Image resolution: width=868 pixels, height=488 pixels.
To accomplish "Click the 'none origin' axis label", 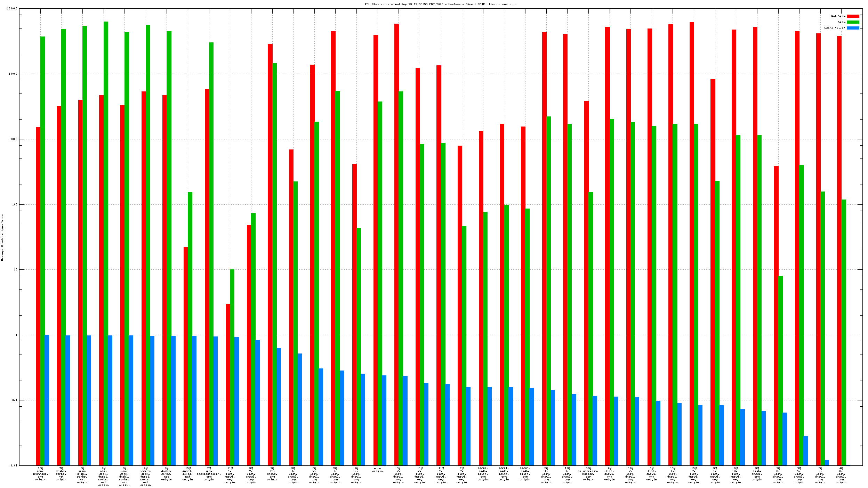I will [x=377, y=470].
